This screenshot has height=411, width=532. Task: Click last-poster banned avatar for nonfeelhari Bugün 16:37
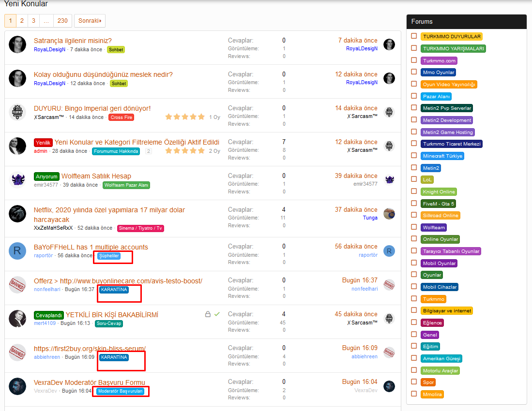389,285
